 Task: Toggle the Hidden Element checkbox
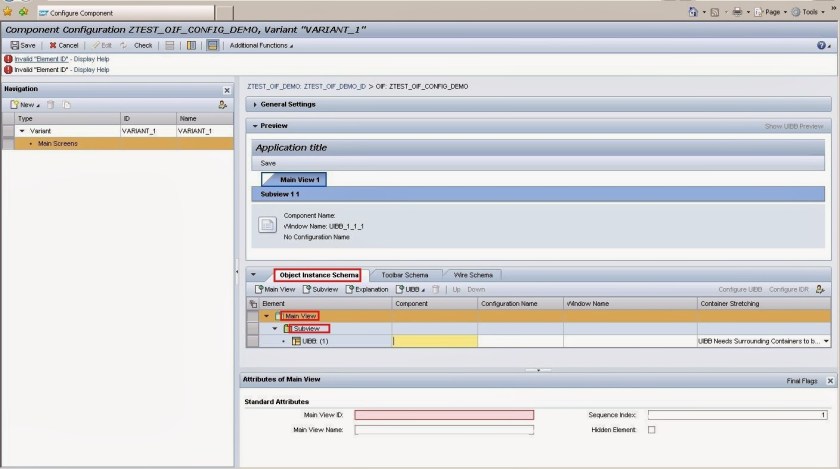coord(652,430)
